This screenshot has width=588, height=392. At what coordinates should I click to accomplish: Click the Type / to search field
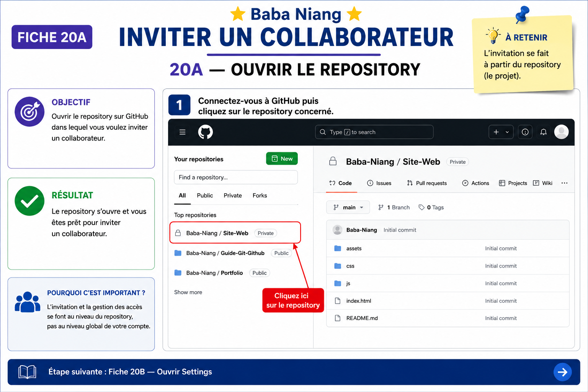coord(374,132)
